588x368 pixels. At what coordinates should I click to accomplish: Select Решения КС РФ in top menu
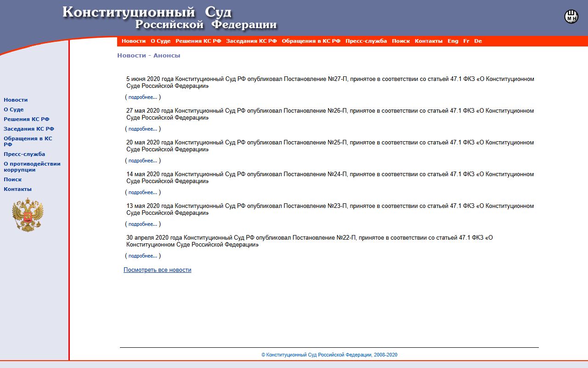pyautogui.click(x=198, y=41)
